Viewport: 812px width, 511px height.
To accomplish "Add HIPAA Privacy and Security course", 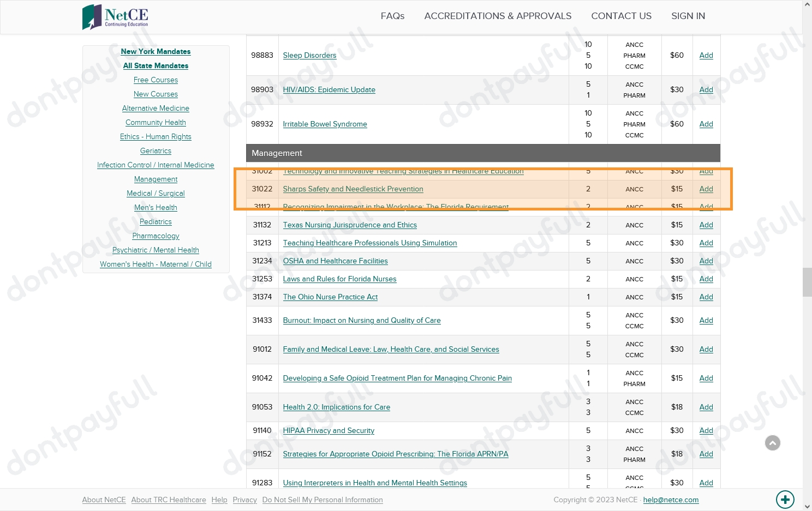I will tap(706, 430).
